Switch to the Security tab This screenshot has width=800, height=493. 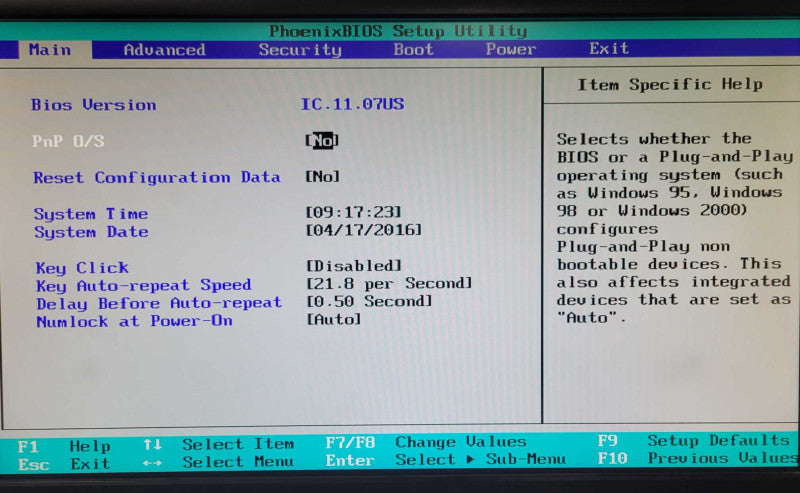tap(300, 50)
